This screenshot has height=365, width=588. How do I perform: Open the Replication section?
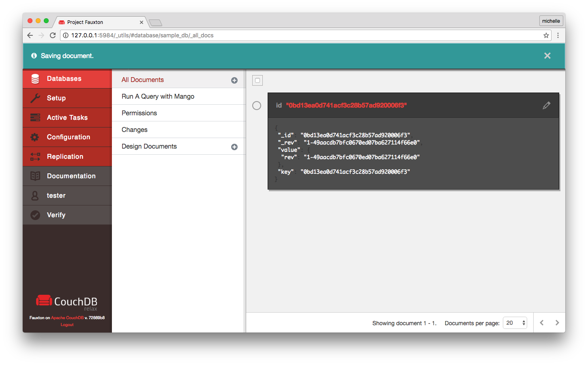click(67, 157)
